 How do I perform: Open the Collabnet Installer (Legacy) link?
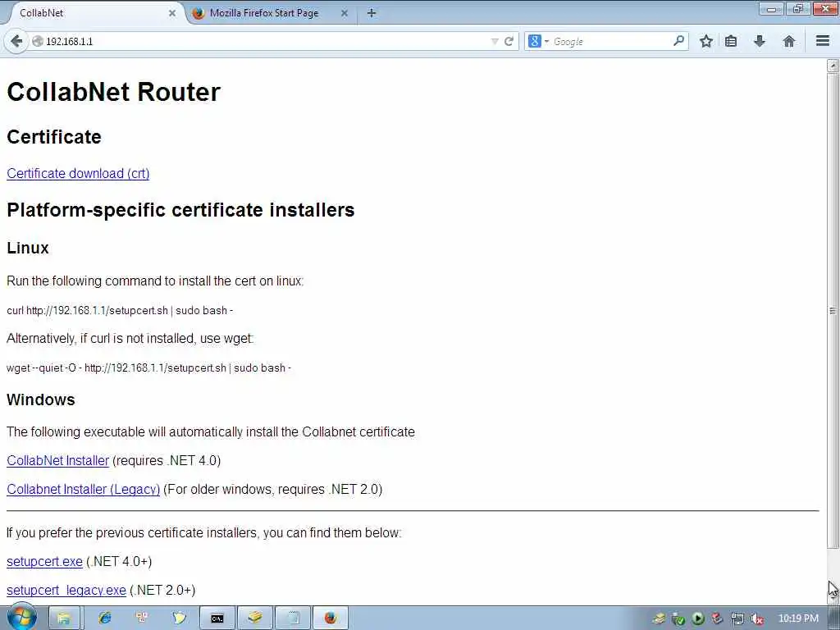pyautogui.click(x=84, y=490)
